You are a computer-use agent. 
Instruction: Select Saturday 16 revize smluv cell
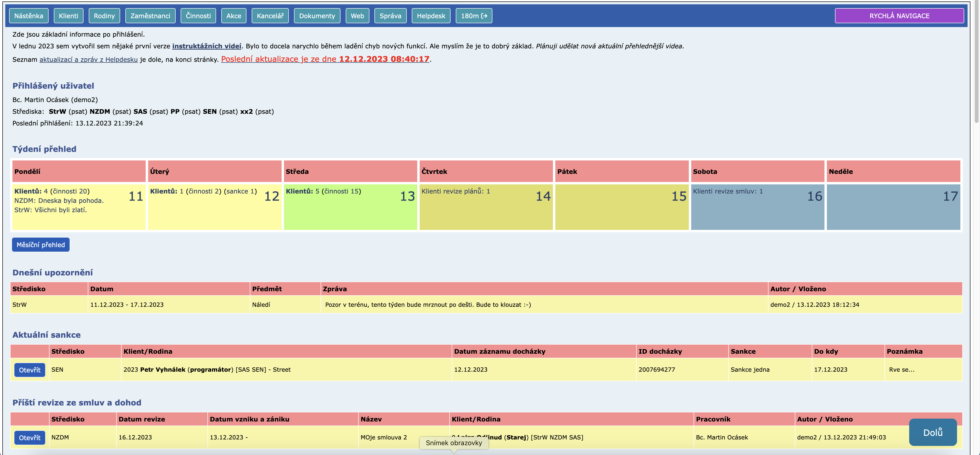pyautogui.click(x=757, y=207)
